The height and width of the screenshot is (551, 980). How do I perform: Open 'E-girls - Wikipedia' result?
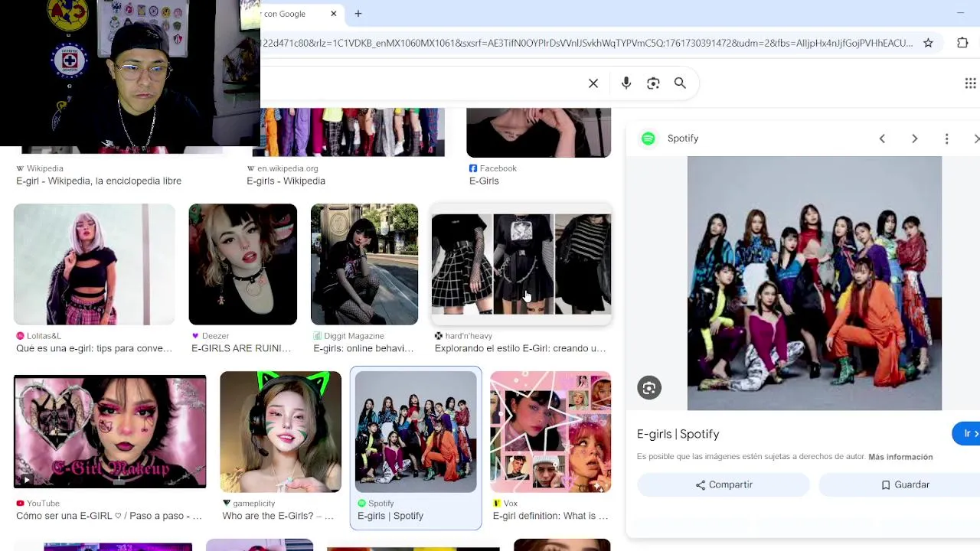286,181
